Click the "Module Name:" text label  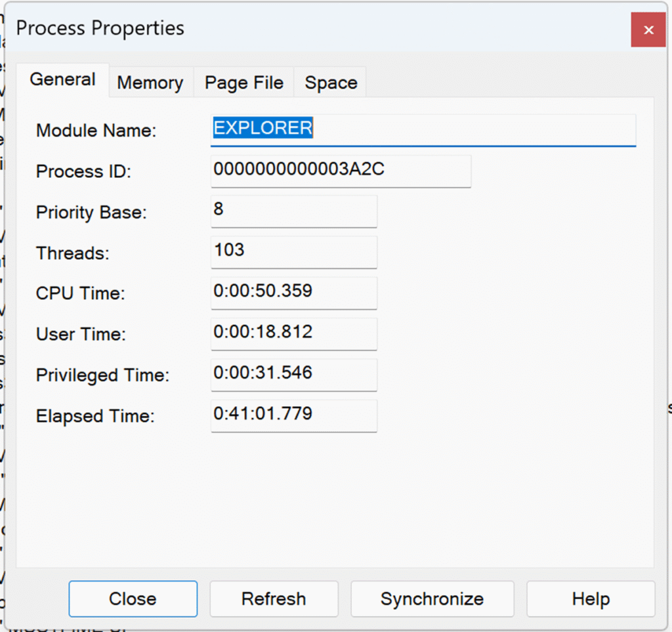click(x=96, y=131)
